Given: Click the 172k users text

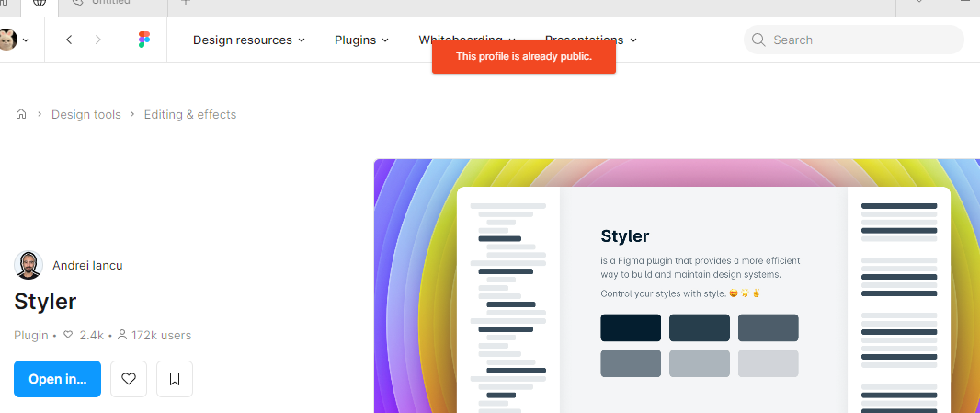Looking at the screenshot, I should (x=161, y=336).
